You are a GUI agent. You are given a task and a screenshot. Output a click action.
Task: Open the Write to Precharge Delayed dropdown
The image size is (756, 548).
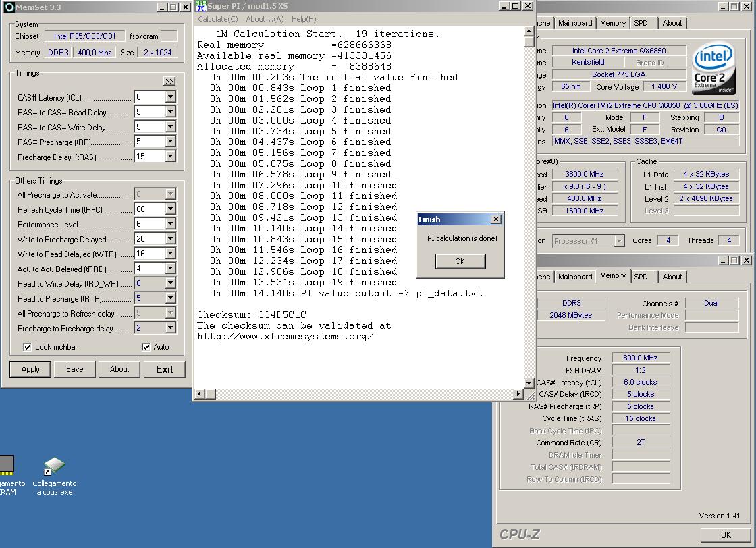click(x=170, y=239)
